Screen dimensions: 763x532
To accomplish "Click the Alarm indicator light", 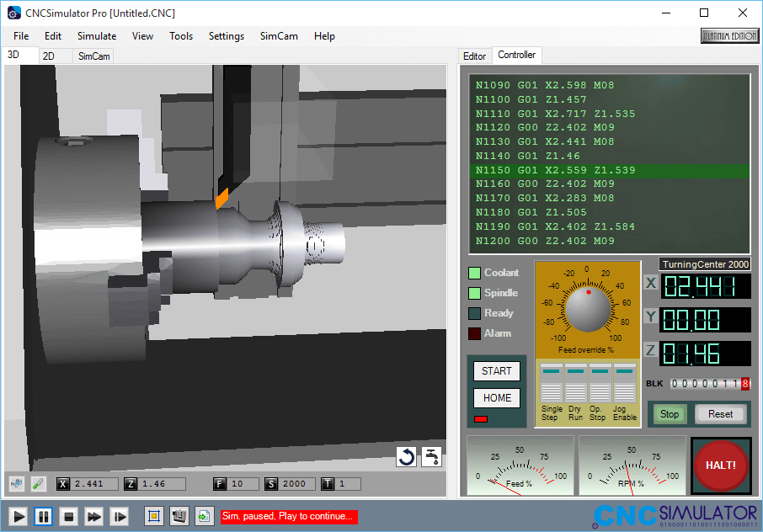I will click(474, 334).
